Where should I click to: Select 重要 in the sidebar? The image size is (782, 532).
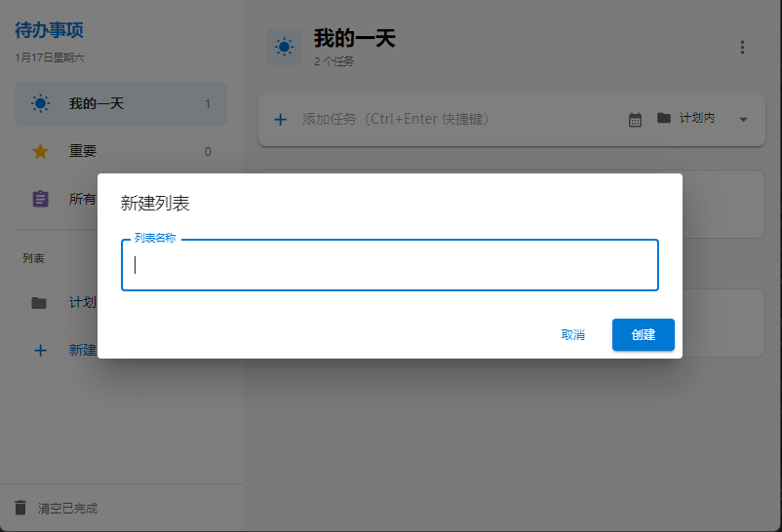click(x=83, y=152)
